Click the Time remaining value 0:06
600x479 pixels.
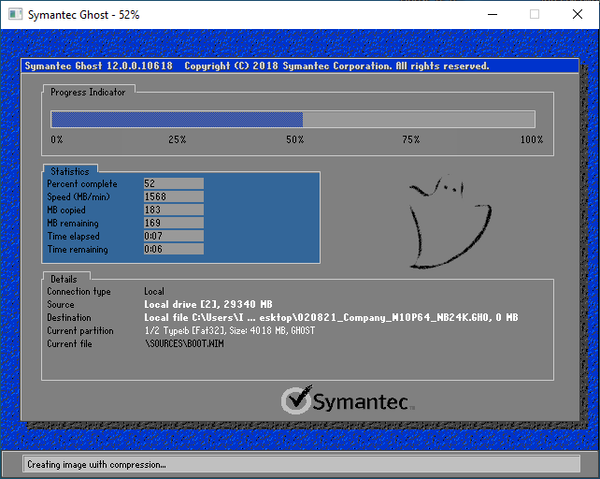click(174, 249)
